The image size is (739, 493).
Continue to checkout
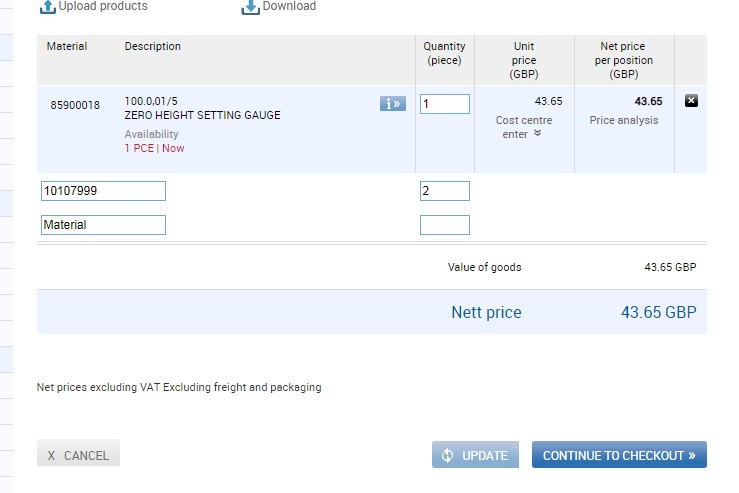(x=619, y=455)
